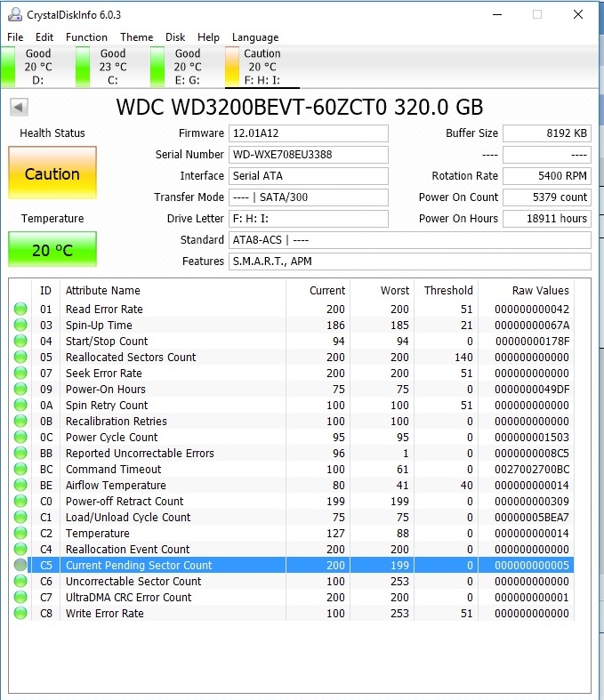604x700 pixels.
Task: Click status circle for Read Error Rate
Action: point(20,309)
